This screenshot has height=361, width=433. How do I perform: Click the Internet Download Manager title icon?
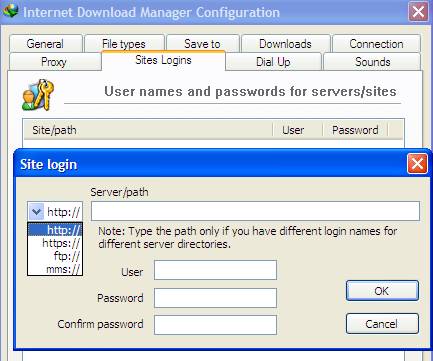11,11
